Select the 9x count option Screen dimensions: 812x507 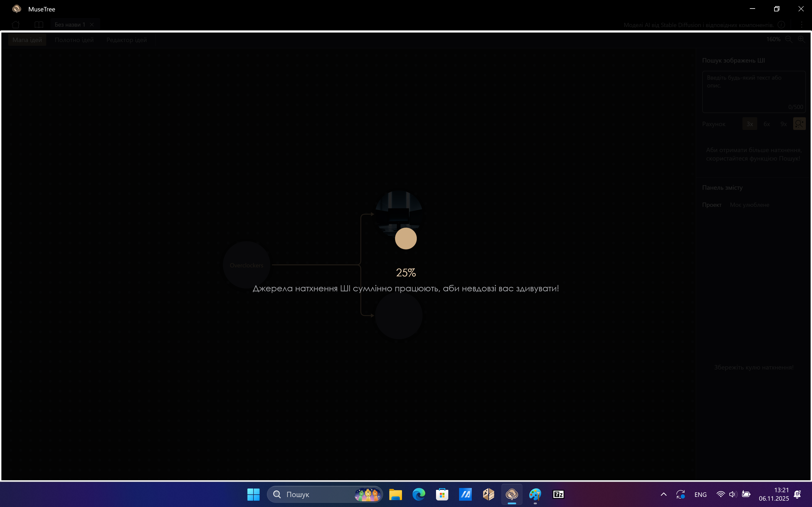tap(783, 124)
